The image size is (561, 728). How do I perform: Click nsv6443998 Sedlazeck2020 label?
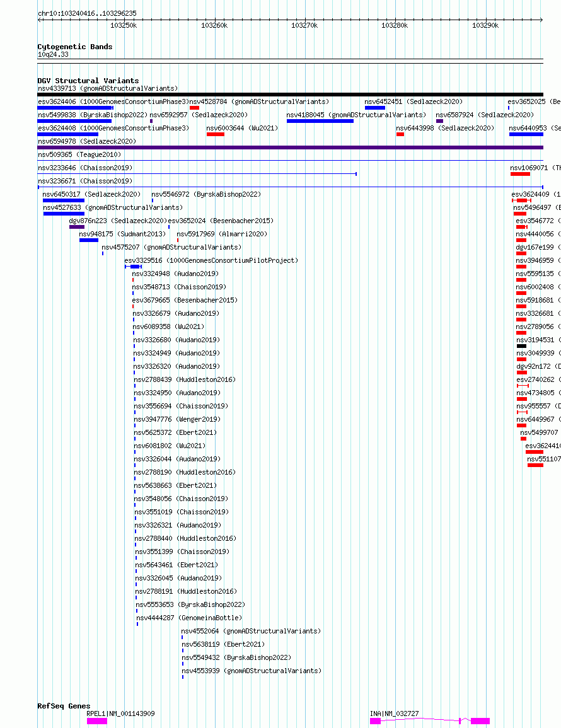tap(445, 128)
